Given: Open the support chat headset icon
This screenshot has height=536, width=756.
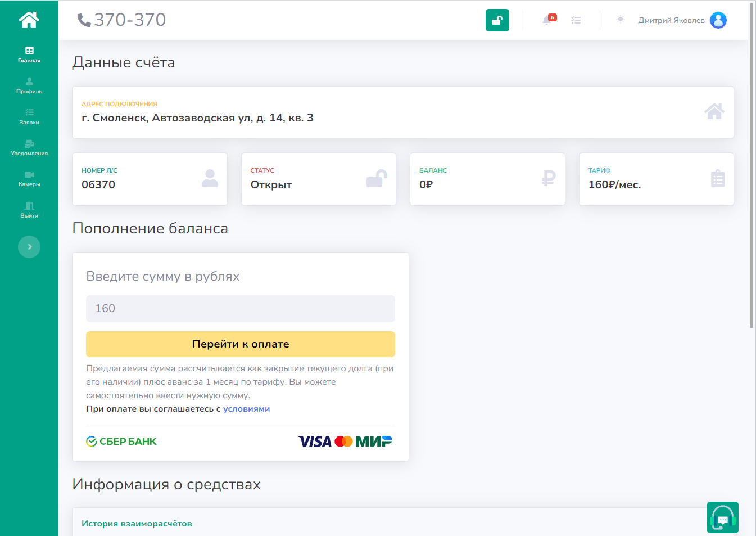Looking at the screenshot, I should pos(722,517).
